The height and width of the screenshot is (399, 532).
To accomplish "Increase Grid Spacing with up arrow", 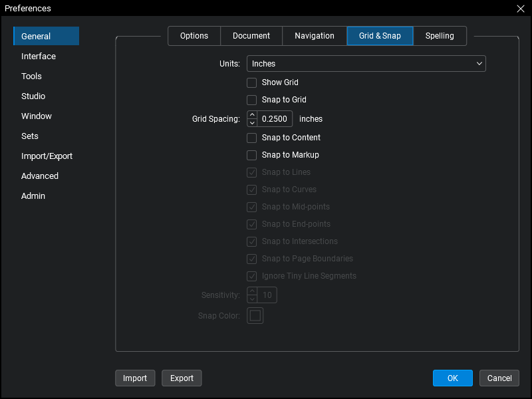I will (252, 115).
